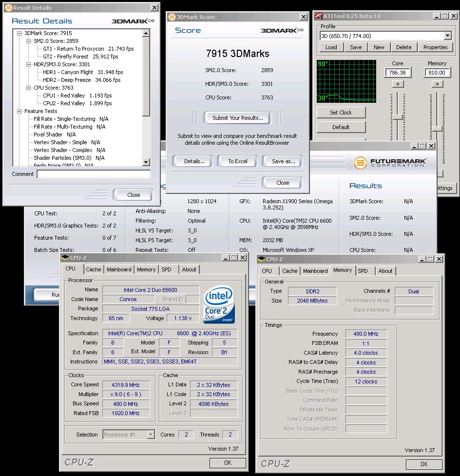The width and height of the screenshot is (460, 476).
Task: Collapse the SM2.0 Score tree node
Action: pos(29,41)
